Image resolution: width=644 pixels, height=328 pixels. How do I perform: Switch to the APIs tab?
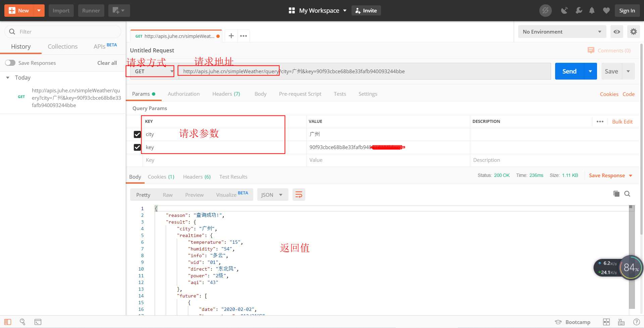click(x=105, y=46)
